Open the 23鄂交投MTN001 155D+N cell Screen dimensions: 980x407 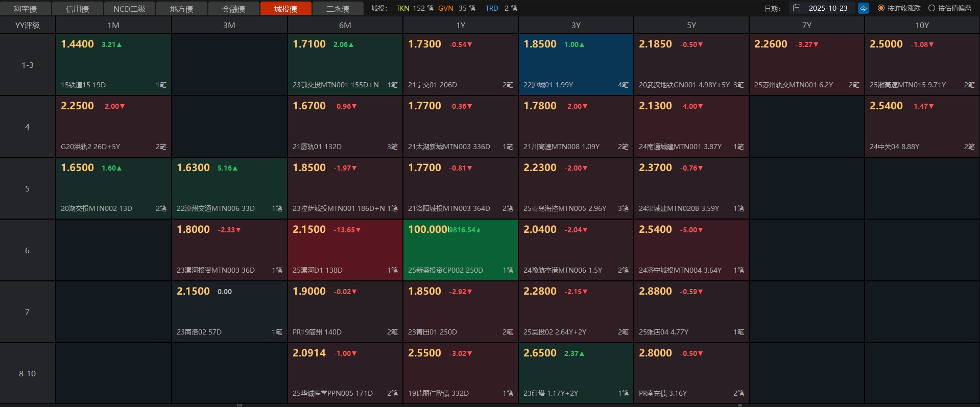pyautogui.click(x=345, y=65)
